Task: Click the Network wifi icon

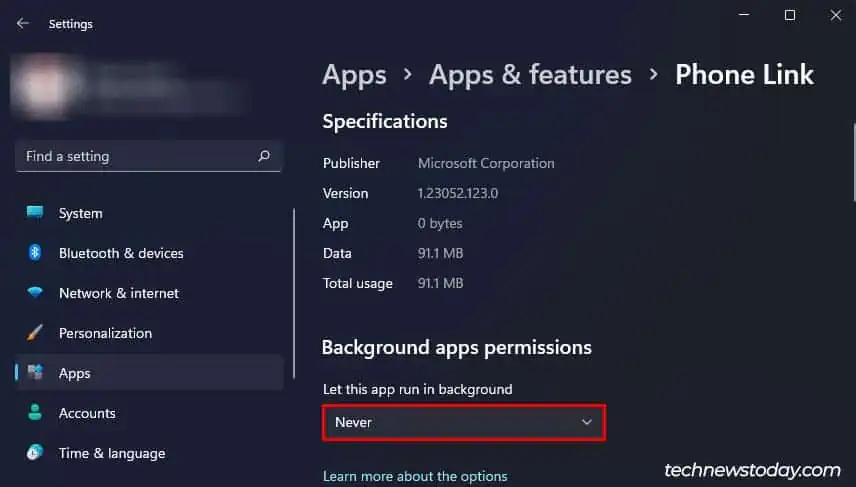Action: pos(35,293)
